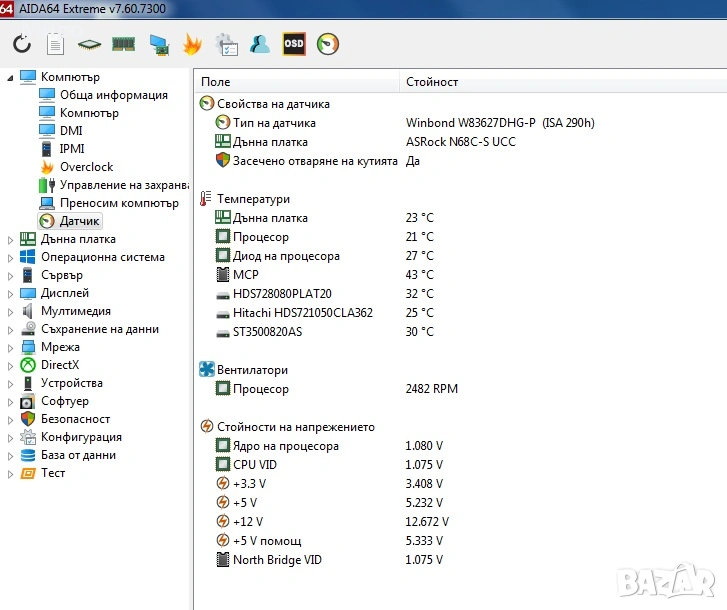Click the Refresh icon in the toolbar
Screen dimensions: 727x610
22,44
